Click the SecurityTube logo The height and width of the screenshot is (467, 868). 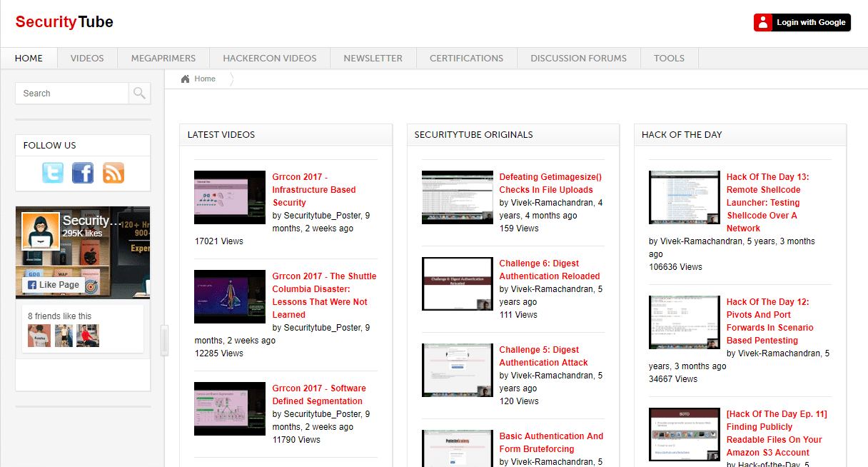click(x=64, y=21)
